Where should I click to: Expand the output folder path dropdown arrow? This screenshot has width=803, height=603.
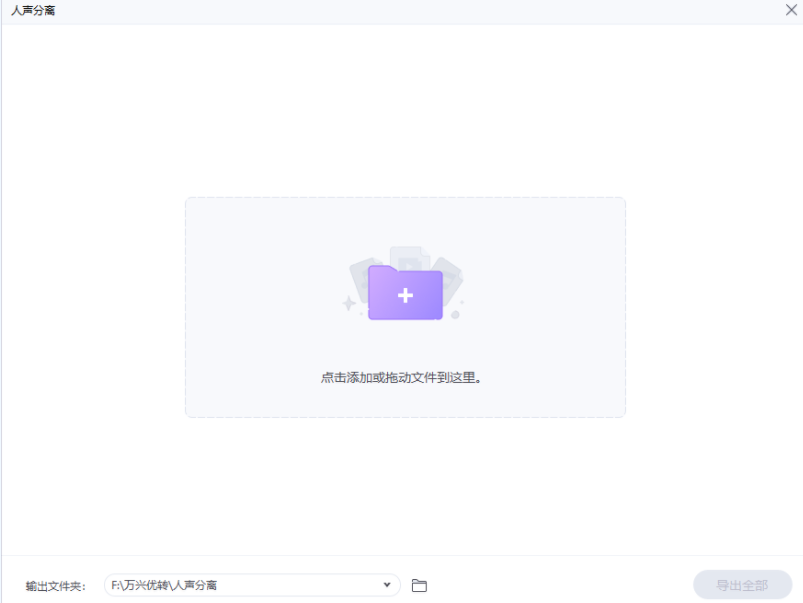[387, 585]
